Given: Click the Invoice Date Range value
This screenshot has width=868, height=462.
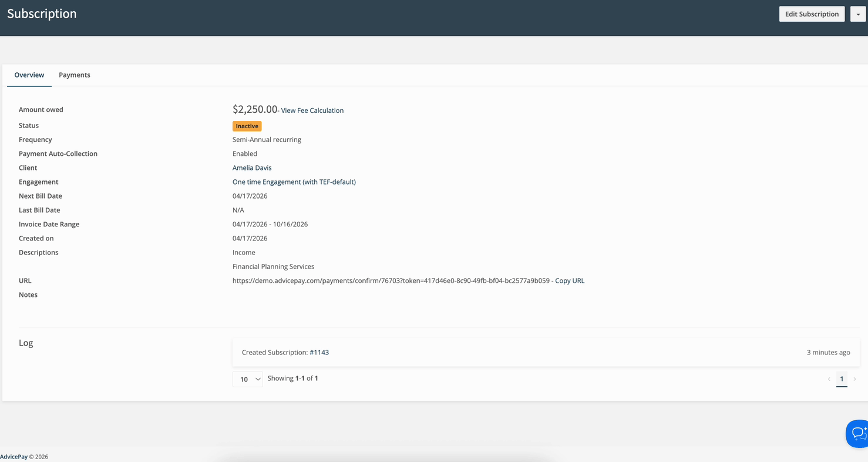Looking at the screenshot, I should pos(270,224).
